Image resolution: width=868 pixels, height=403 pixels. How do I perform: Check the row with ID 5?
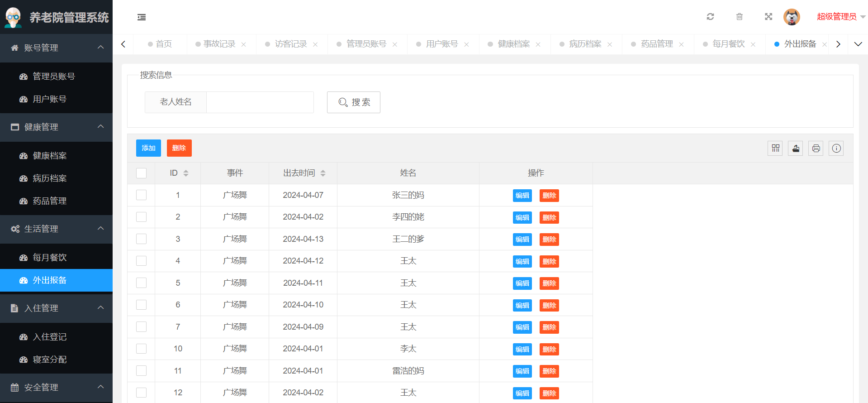click(142, 283)
